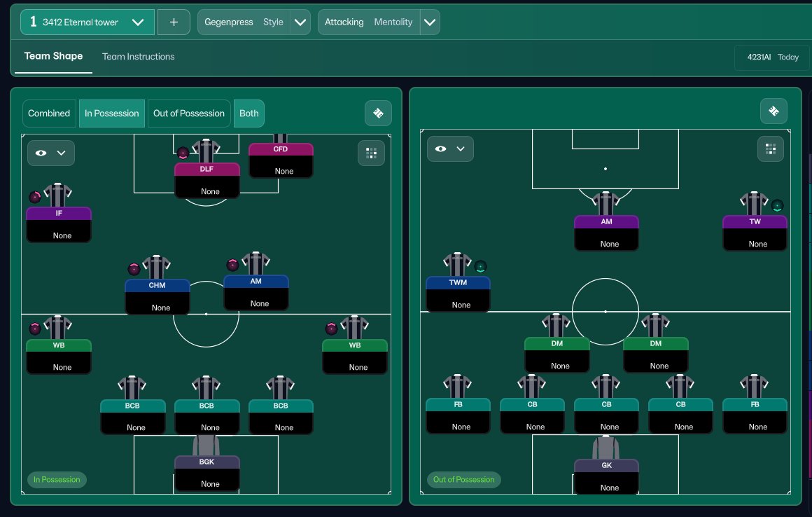The width and height of the screenshot is (812, 517).
Task: Toggle the Both view option
Action: [x=249, y=113]
